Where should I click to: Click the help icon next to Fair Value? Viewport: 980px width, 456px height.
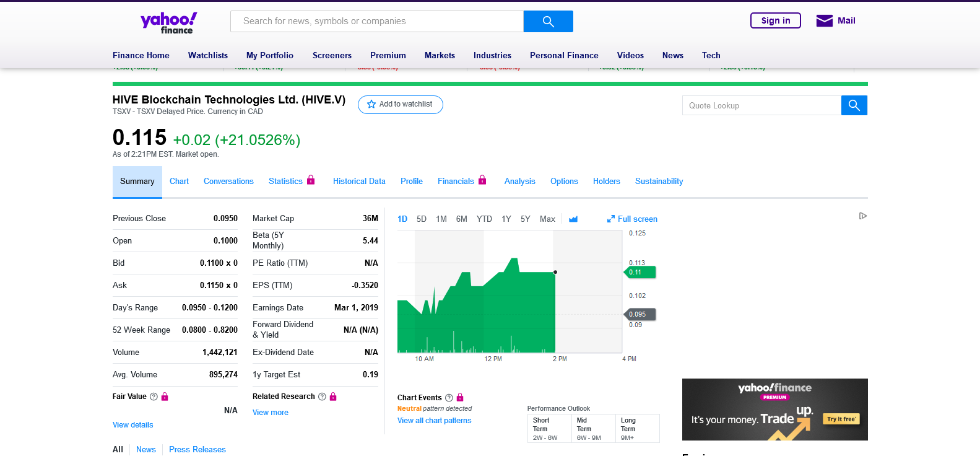(154, 397)
